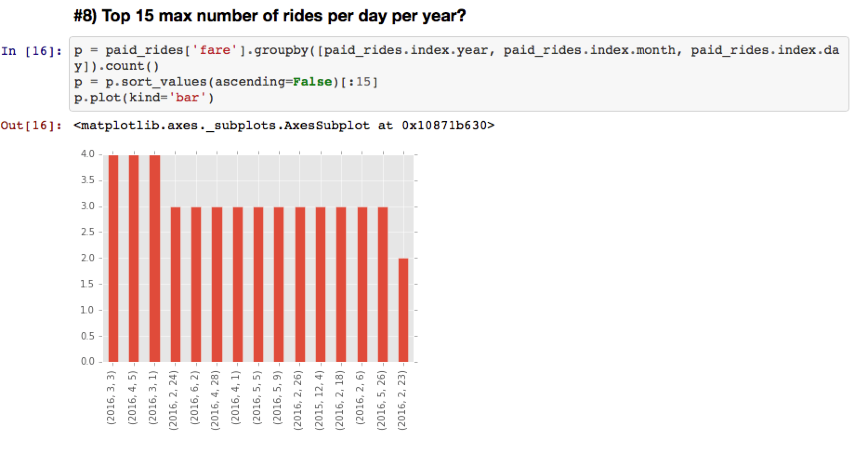
Task: Click the y-axis tick label 2.0
Action: [x=87, y=258]
